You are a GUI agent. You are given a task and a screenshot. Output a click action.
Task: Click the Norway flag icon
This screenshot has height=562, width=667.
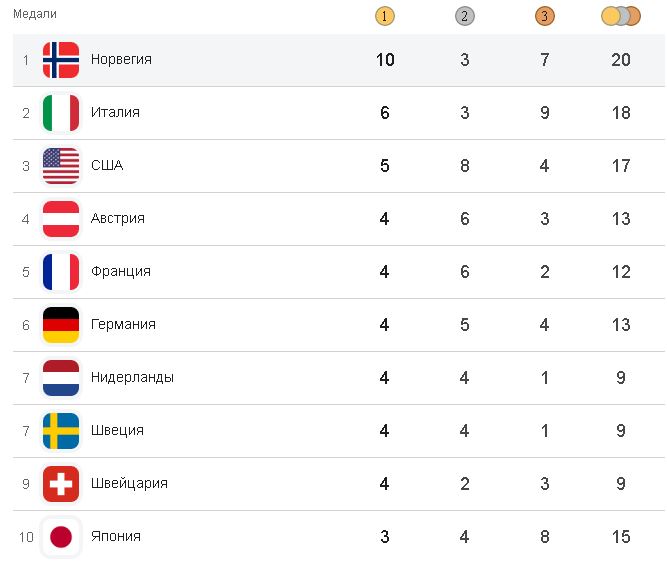tap(61, 60)
